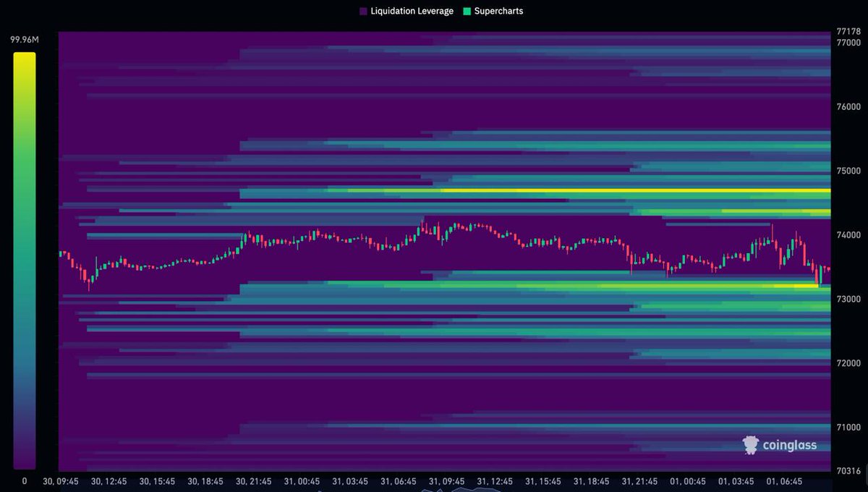This screenshot has height=492, width=868.
Task: Click the 31, 03:45 time label
Action: click(352, 481)
